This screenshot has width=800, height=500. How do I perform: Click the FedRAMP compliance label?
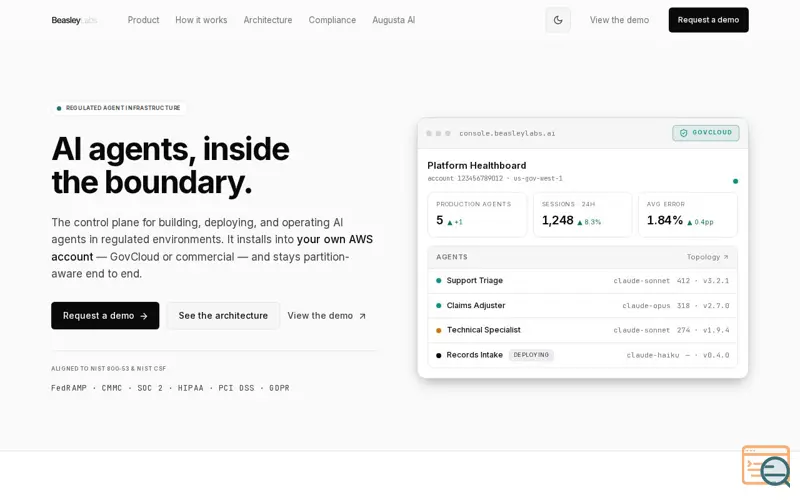coord(69,388)
